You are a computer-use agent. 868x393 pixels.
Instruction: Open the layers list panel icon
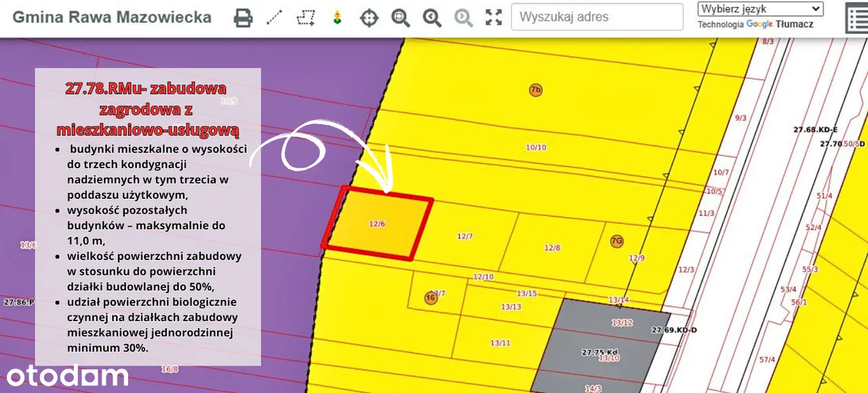856,19
